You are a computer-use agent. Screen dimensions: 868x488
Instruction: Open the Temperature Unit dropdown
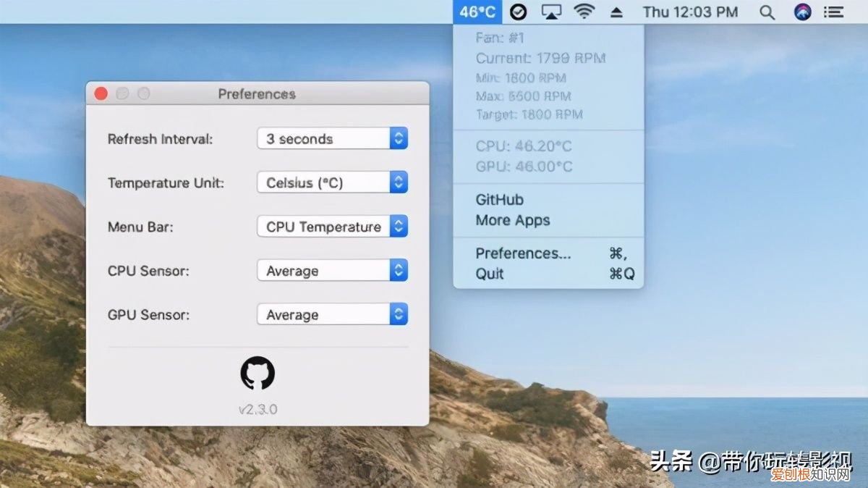[x=332, y=183]
